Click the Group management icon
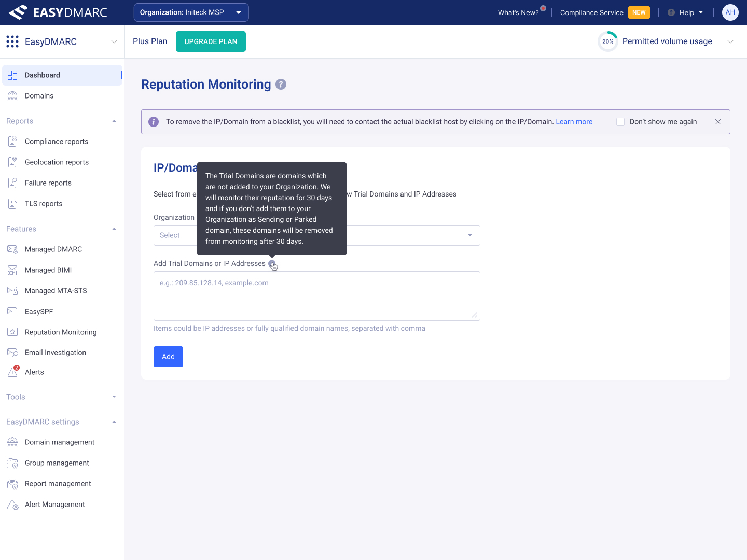 pos(12,463)
